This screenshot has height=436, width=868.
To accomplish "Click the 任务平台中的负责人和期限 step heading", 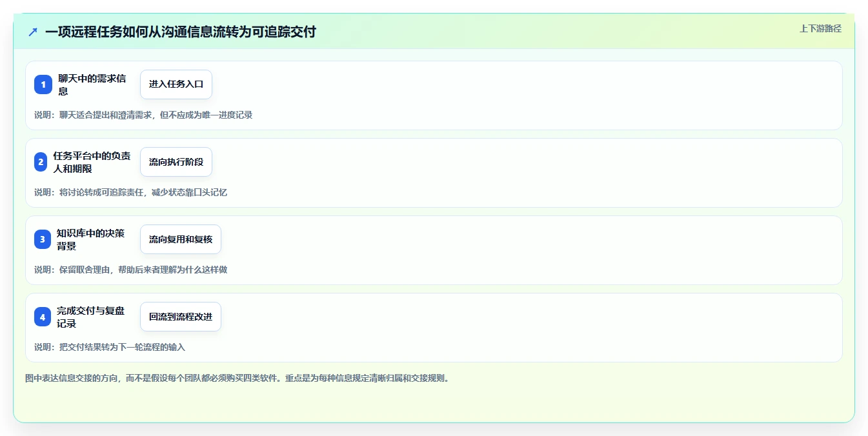I will click(92, 162).
